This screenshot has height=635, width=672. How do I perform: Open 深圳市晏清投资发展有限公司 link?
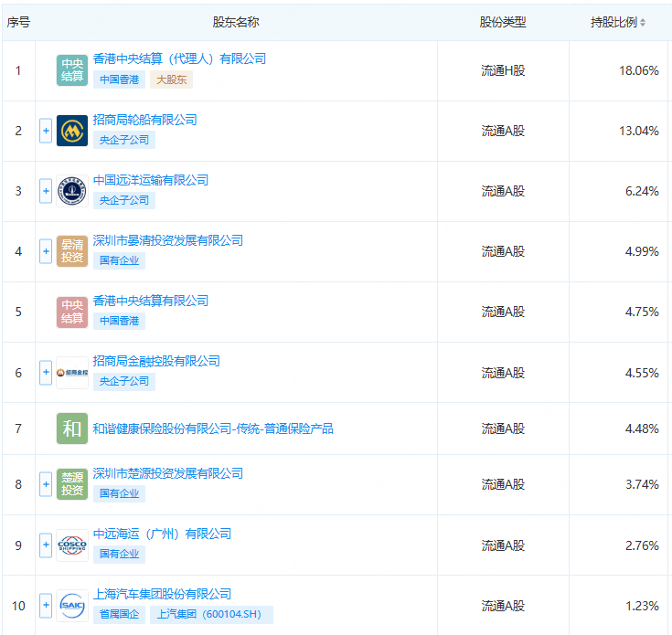coord(168,240)
